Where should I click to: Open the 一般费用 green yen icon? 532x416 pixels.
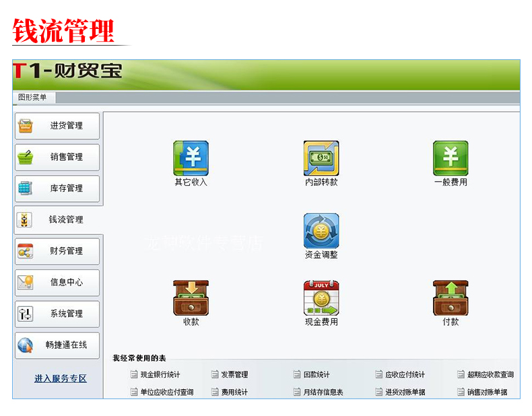point(451,158)
